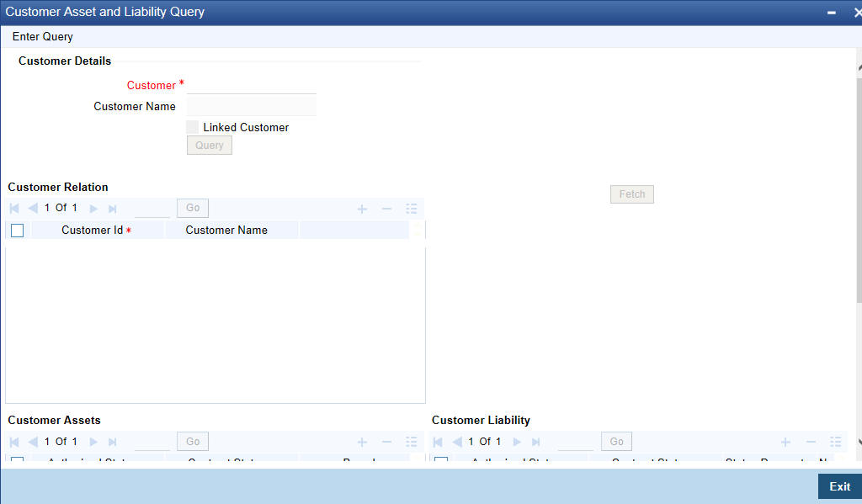Add row in Customer Liability grid
862x504 pixels.
786,442
